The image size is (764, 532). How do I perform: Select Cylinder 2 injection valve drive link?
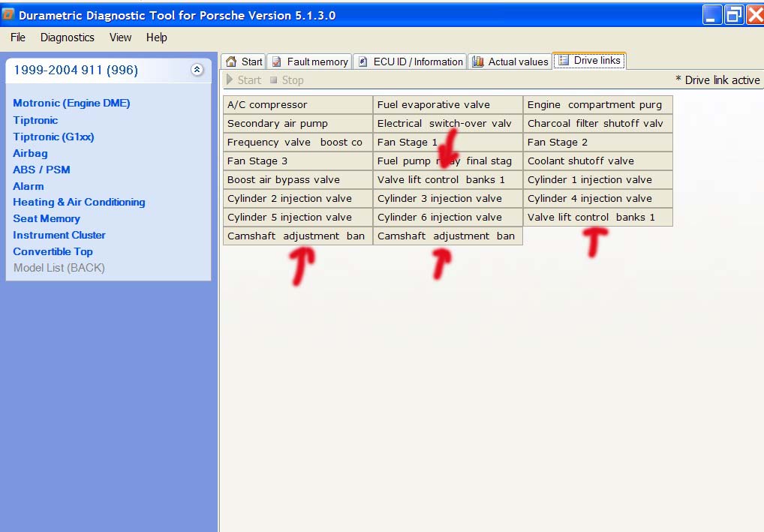click(298, 199)
